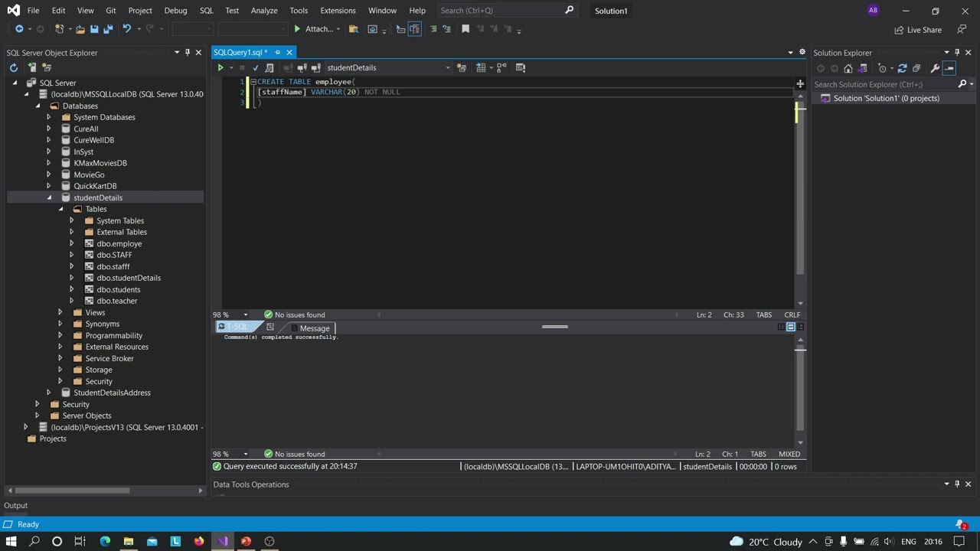The width and height of the screenshot is (980, 551).
Task: Click the Live Share button
Action: pyautogui.click(x=918, y=30)
